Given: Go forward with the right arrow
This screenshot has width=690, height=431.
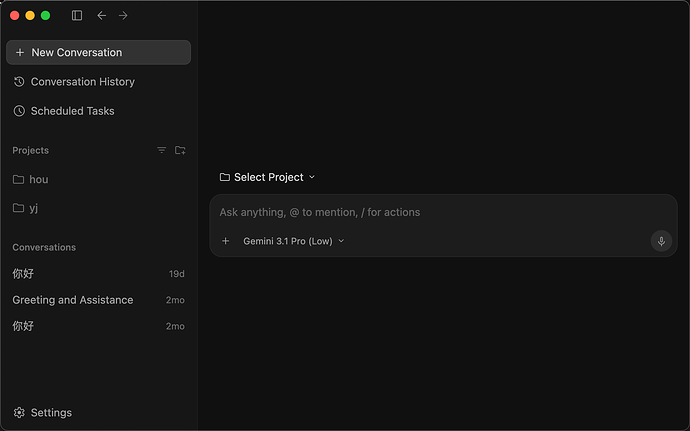Looking at the screenshot, I should click(x=123, y=15).
